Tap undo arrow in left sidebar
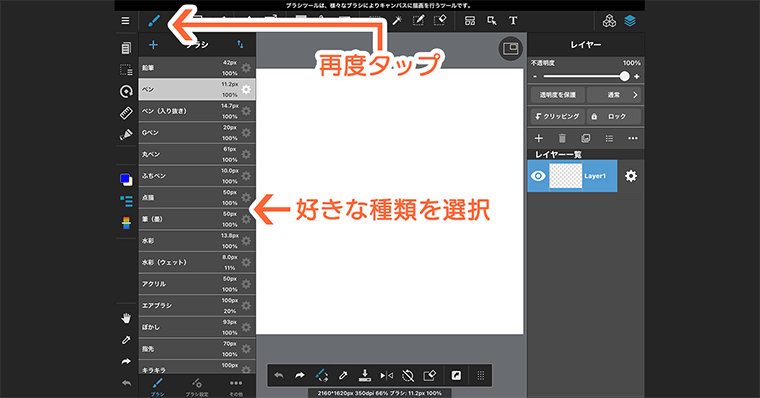 point(126,383)
